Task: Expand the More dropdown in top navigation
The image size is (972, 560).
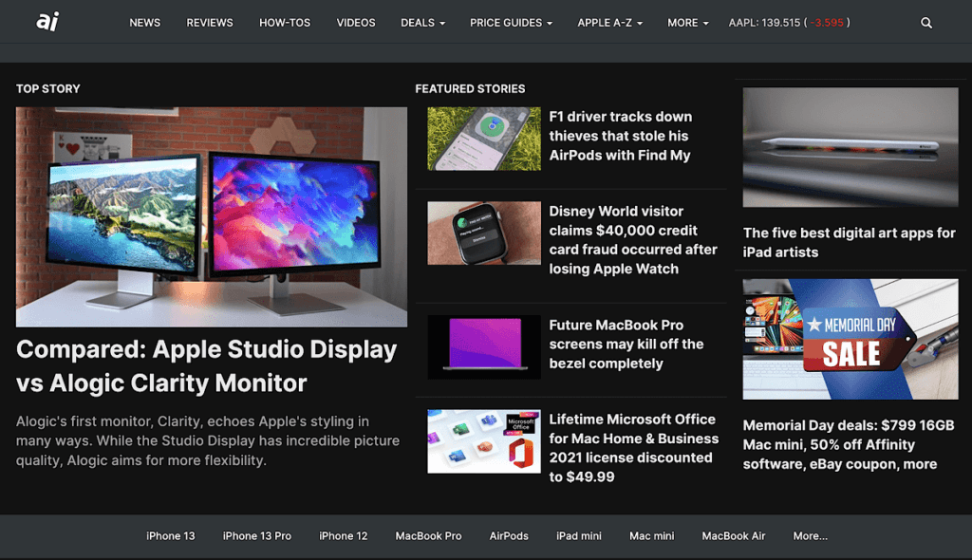Action: pos(687,23)
